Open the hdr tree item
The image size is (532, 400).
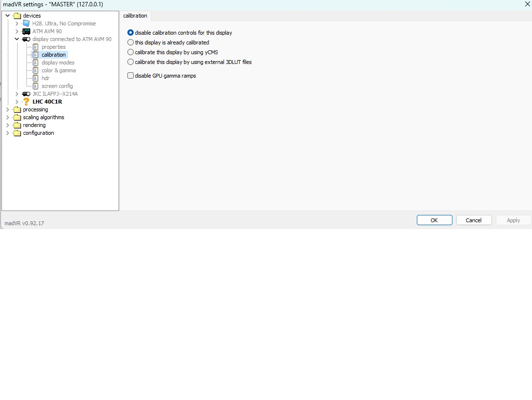(x=45, y=78)
